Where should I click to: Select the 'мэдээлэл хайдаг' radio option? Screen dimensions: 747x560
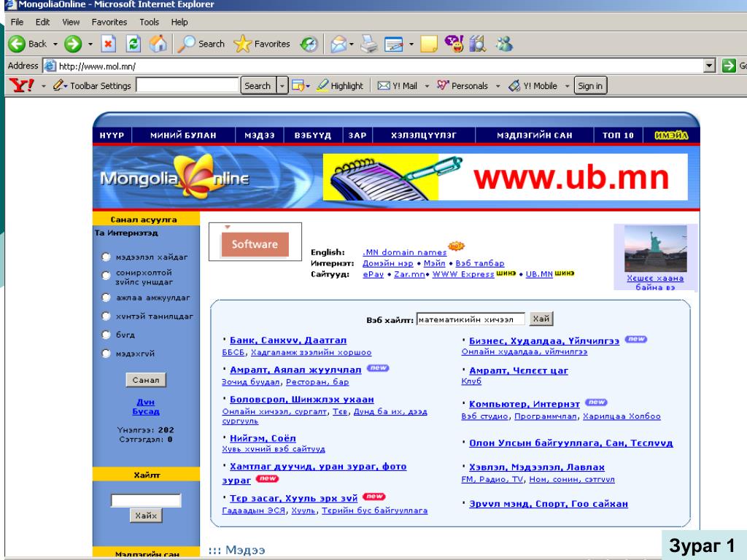106,257
